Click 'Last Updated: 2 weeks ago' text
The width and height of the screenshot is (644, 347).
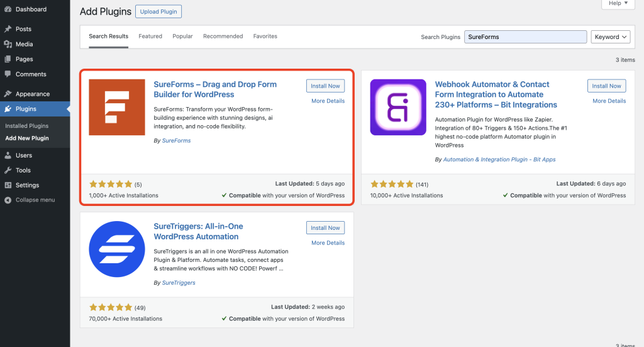point(308,307)
